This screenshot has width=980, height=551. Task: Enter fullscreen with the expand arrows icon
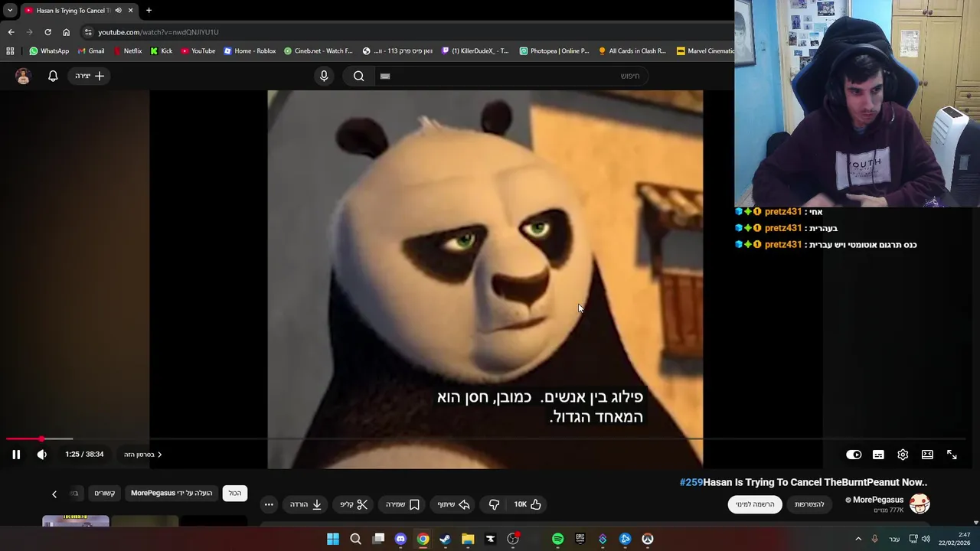pyautogui.click(x=952, y=455)
